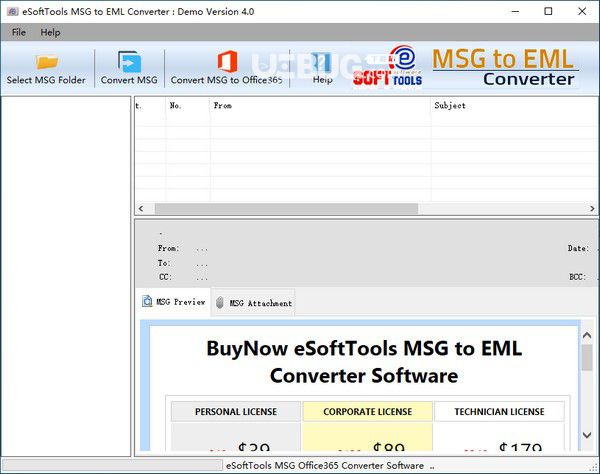Sort by the No. column header
The image size is (600, 474).
[188, 106]
